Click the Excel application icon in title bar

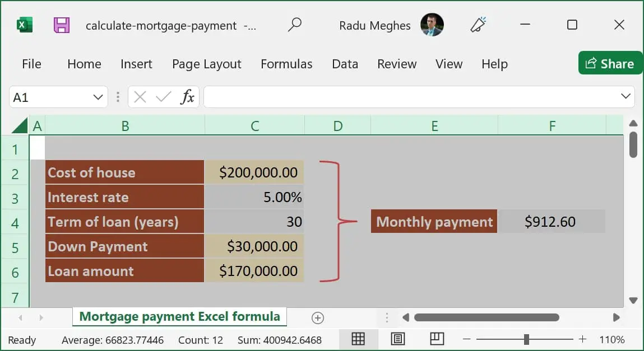pos(23,25)
